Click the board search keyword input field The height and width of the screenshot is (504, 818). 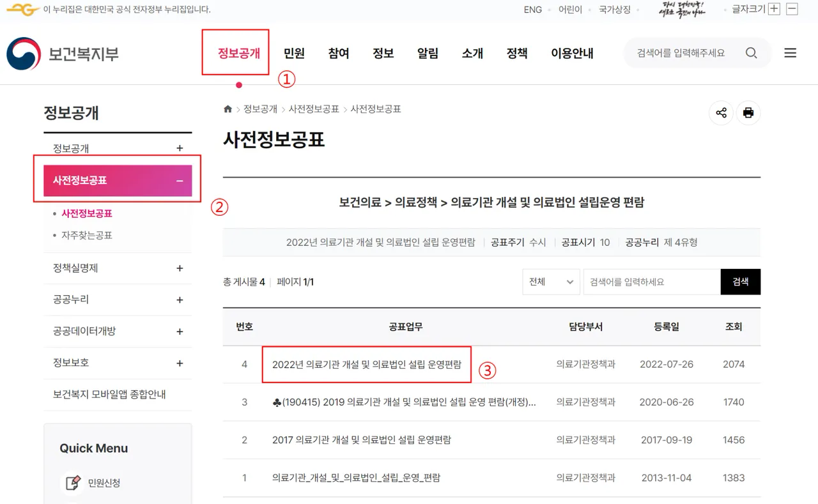coord(651,282)
